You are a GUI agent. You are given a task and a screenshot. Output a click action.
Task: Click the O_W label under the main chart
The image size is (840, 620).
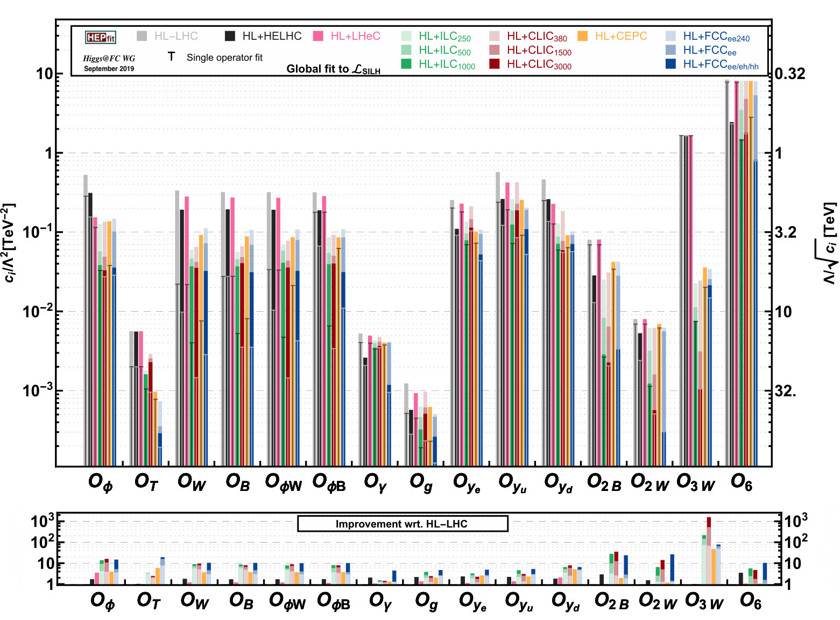click(192, 482)
